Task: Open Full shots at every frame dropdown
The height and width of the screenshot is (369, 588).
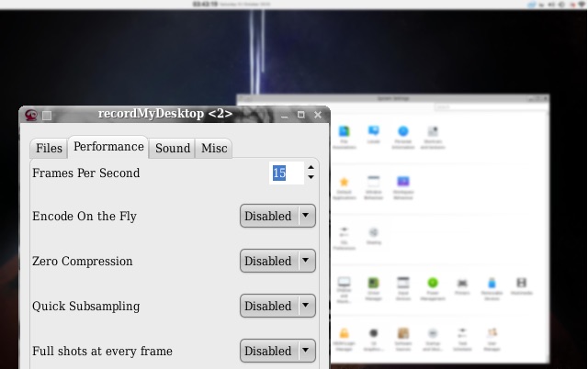Action: (277, 351)
